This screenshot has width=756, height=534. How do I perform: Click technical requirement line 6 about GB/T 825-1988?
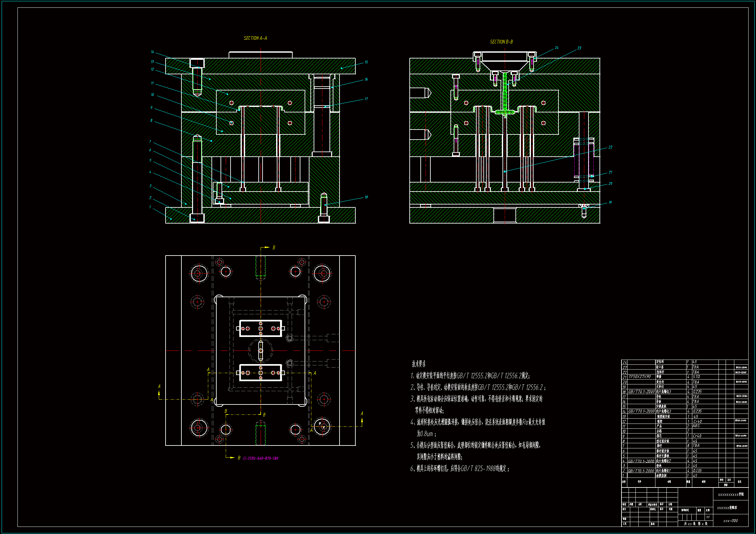[x=460, y=468]
